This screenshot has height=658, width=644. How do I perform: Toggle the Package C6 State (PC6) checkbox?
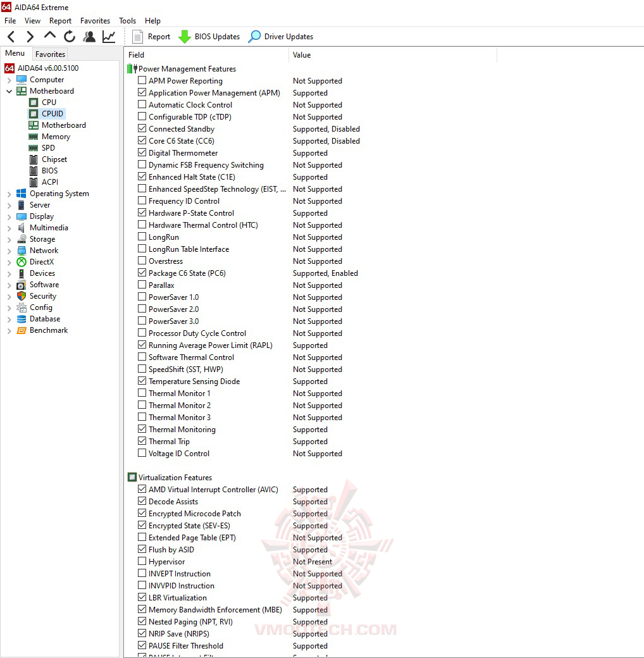[x=142, y=273]
